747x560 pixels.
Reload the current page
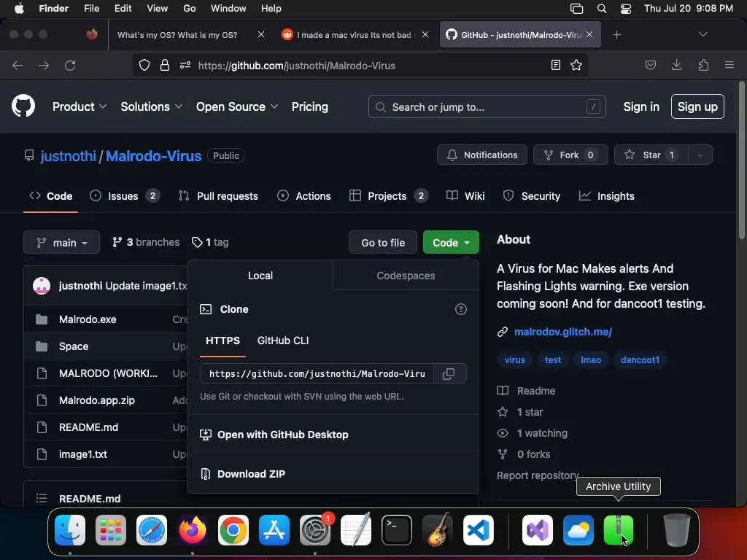[70, 65]
